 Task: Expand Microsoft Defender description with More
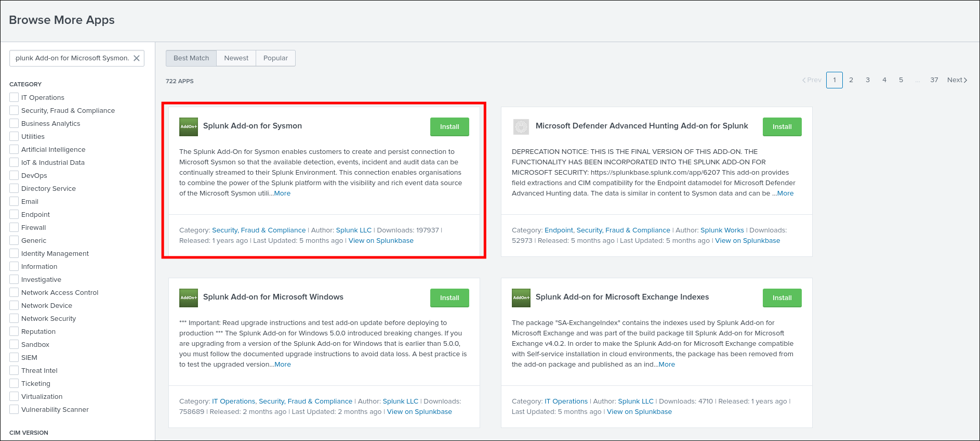click(x=785, y=193)
